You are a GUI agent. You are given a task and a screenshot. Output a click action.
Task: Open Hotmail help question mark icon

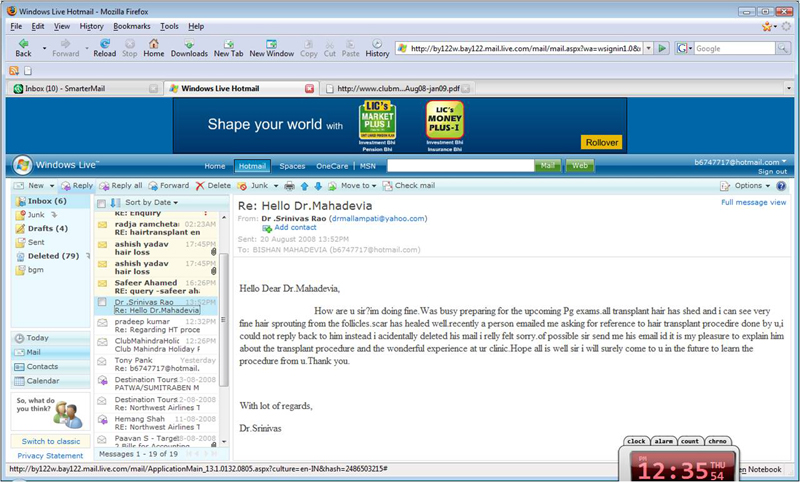(781, 186)
